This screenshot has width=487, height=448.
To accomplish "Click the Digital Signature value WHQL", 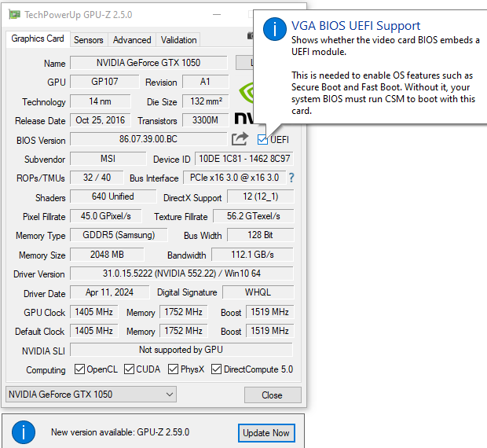I will pos(258,292).
